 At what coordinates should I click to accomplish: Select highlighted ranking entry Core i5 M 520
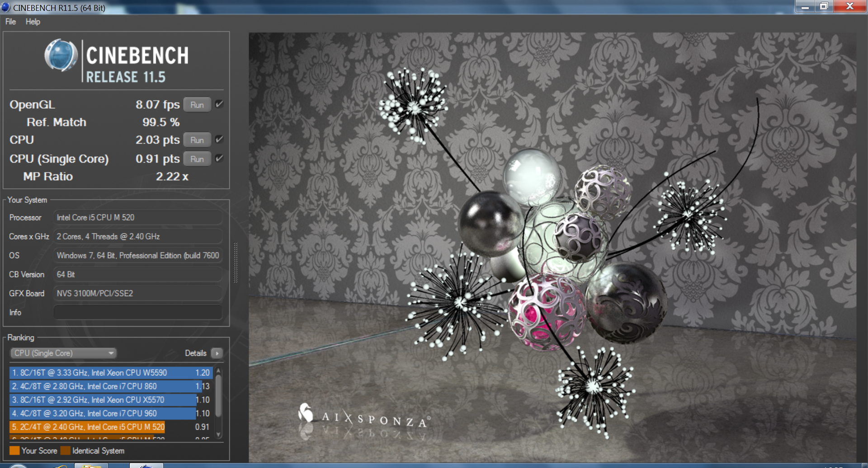click(x=111, y=427)
